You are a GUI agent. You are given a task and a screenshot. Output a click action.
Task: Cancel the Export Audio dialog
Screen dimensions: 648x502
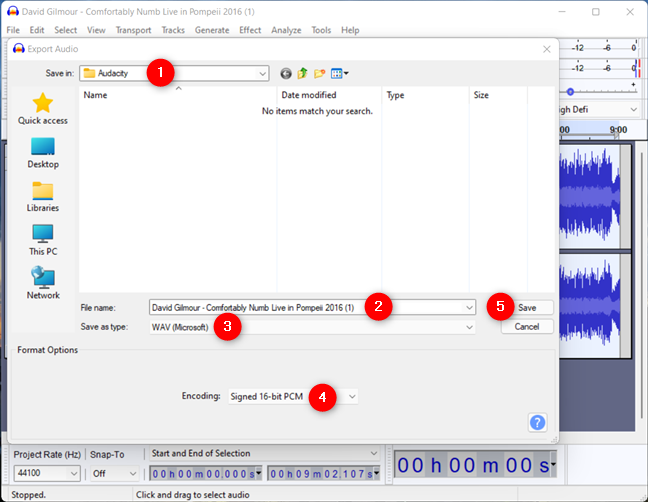tap(527, 327)
